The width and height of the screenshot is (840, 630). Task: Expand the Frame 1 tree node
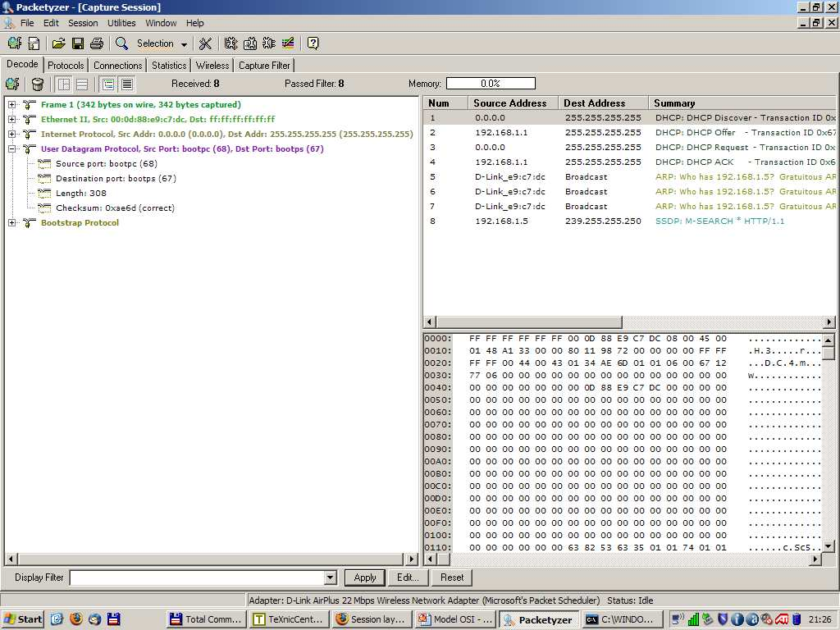pyautogui.click(x=11, y=104)
